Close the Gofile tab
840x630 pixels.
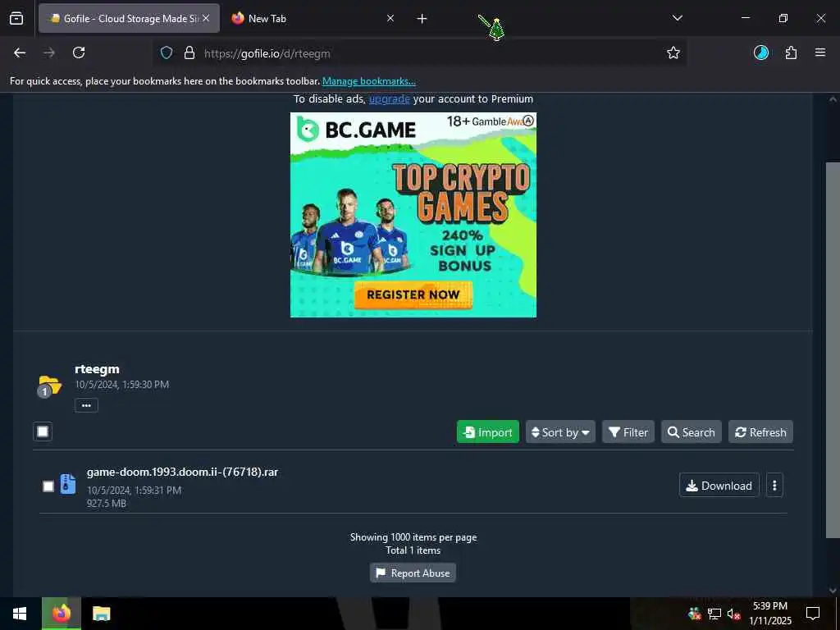coord(206,18)
